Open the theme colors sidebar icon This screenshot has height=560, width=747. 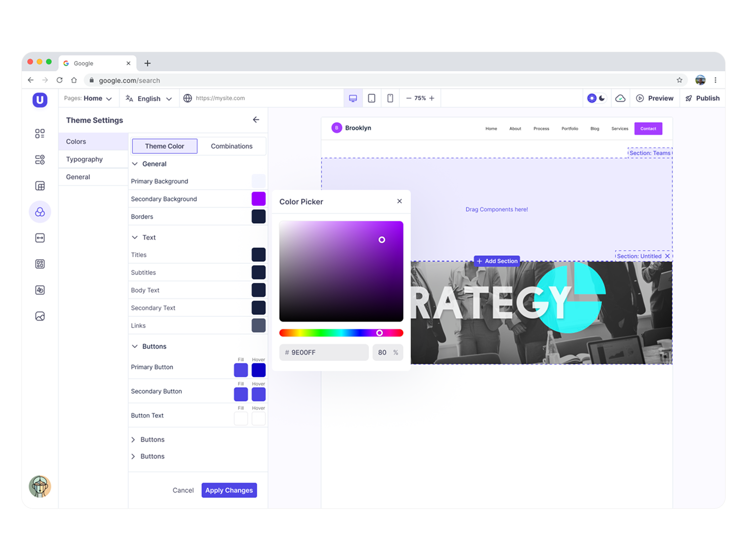(x=40, y=212)
